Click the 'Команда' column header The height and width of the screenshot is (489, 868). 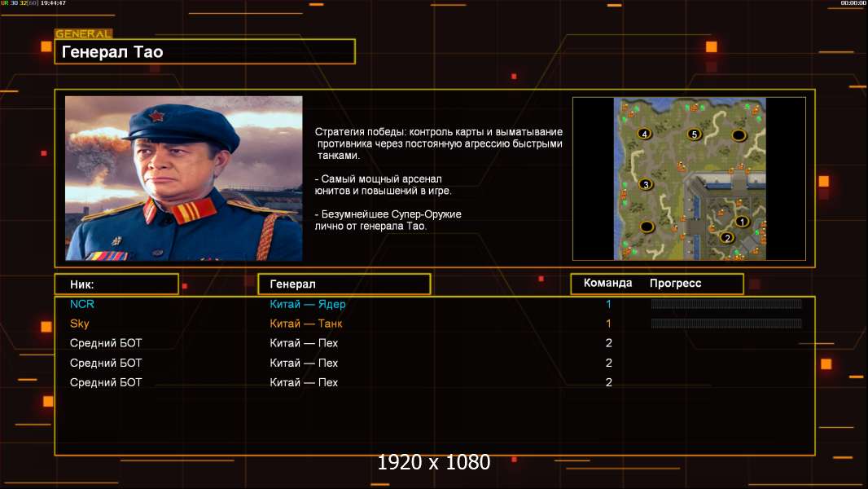click(607, 283)
